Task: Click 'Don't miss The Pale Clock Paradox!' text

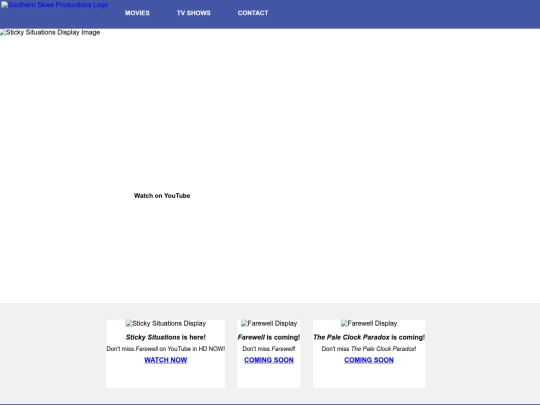Action: click(369, 349)
